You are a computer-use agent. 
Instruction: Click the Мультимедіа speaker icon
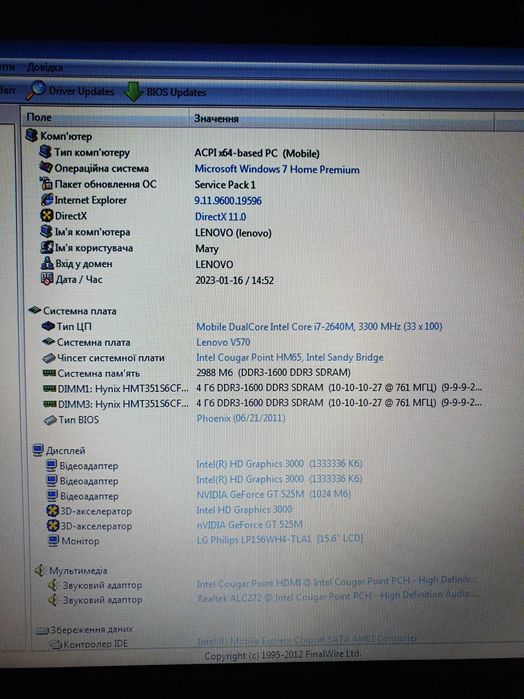tap(40, 570)
